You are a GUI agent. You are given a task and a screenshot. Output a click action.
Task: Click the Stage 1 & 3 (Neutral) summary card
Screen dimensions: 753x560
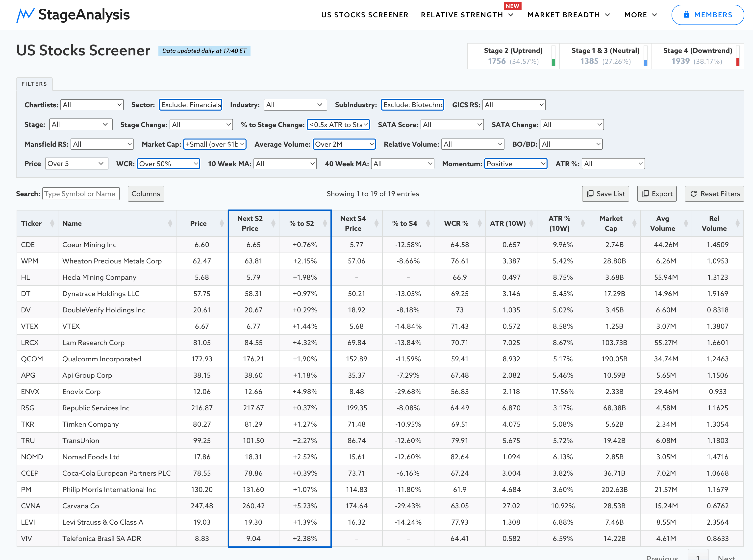click(605, 56)
